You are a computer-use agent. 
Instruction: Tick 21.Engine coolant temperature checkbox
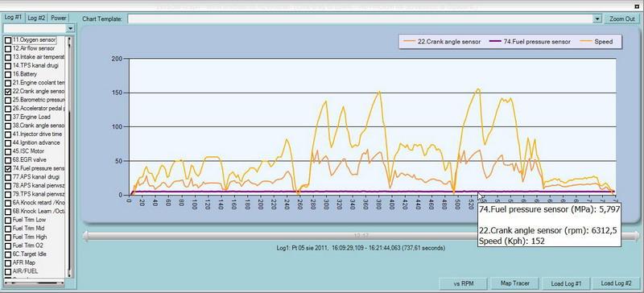pos(8,83)
